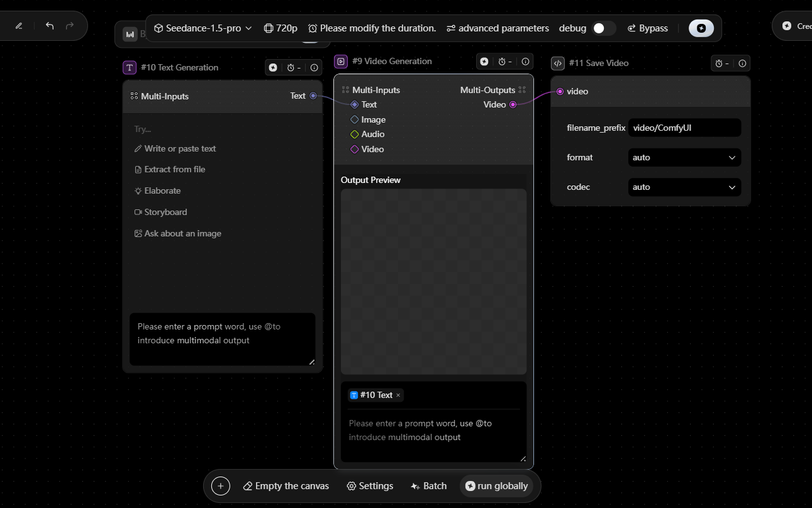Click the #10 Text Generation title
The height and width of the screenshot is (508, 812).
180,67
